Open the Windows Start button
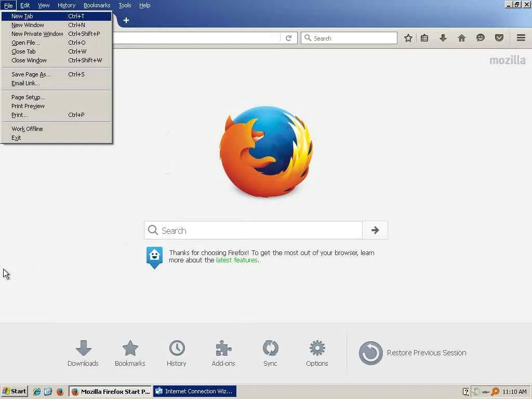The height and width of the screenshot is (399, 532). pos(14,392)
